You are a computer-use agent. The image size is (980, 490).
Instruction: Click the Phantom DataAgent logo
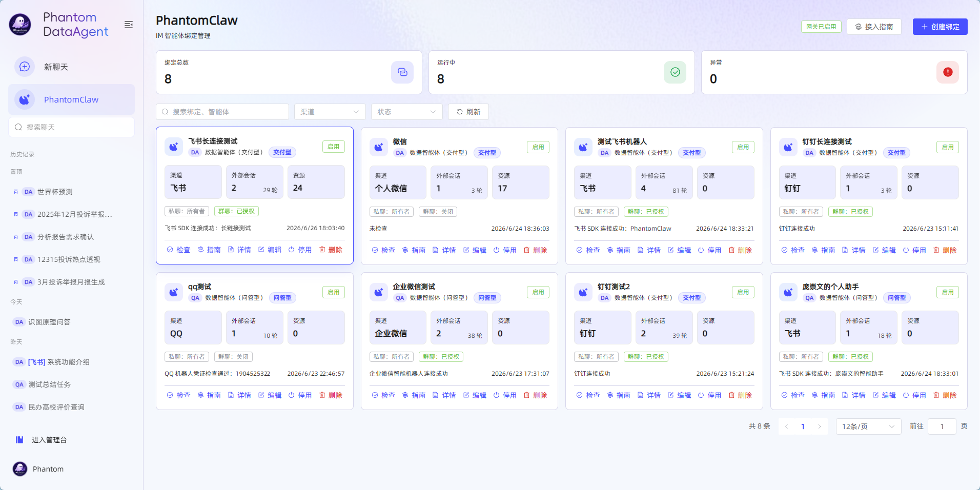pos(20,25)
